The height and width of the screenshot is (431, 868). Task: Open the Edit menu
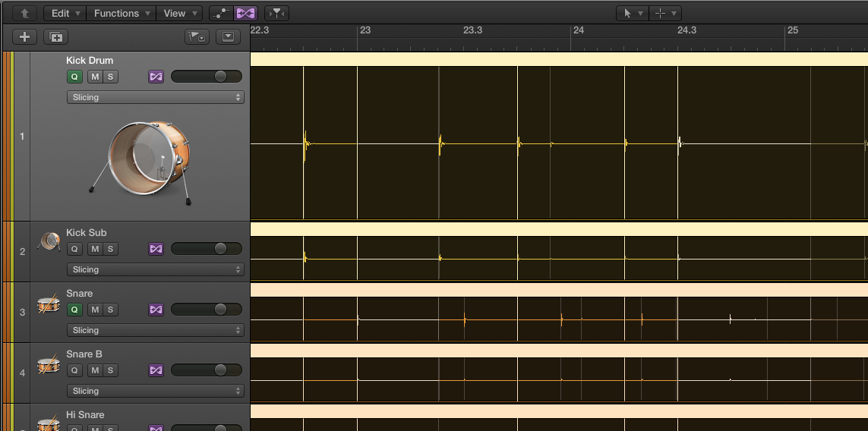tap(65, 13)
